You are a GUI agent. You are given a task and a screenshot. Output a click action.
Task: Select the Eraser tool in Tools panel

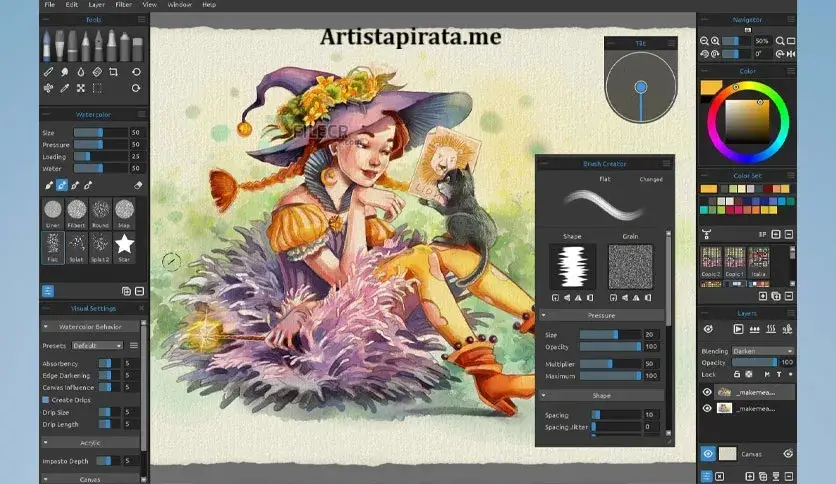pos(97,71)
